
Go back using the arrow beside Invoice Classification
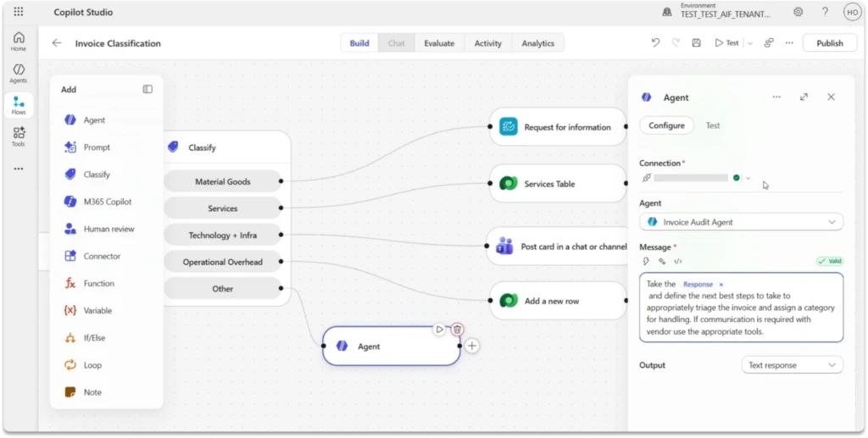[x=57, y=43]
